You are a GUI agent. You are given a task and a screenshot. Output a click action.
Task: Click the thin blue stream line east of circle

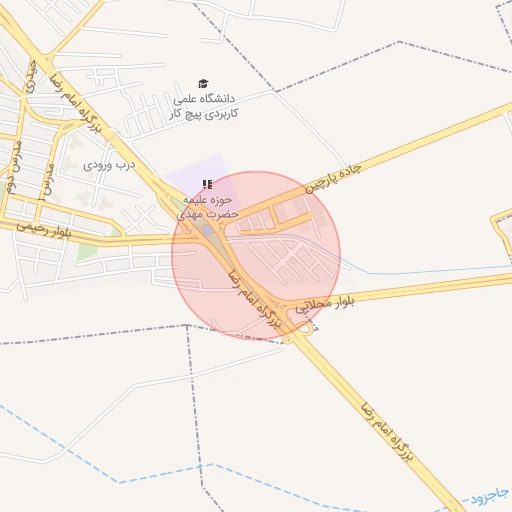(x=433, y=270)
